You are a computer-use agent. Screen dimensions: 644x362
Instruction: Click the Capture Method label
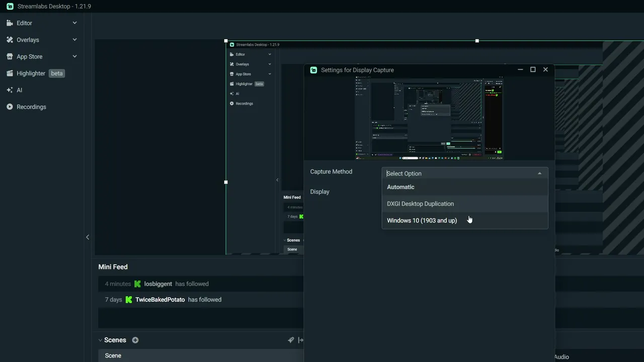(x=331, y=171)
